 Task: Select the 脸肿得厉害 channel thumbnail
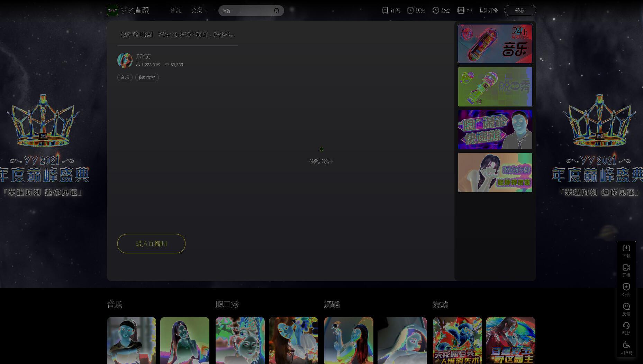click(x=495, y=172)
